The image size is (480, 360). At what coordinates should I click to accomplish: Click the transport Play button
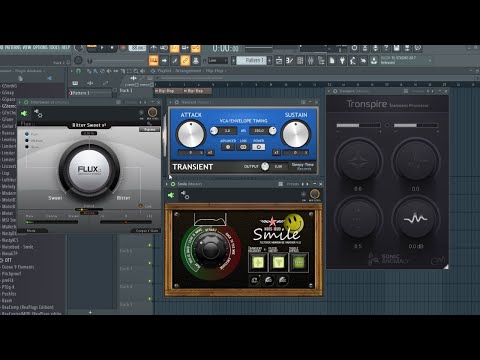pos(102,48)
